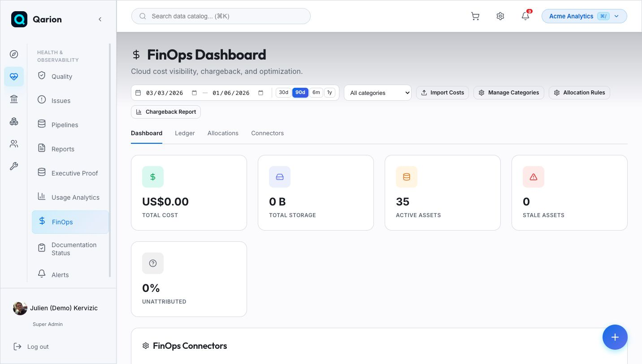Click the Unattributed question mark icon
Image resolution: width=642 pixels, height=364 pixels.
click(153, 263)
